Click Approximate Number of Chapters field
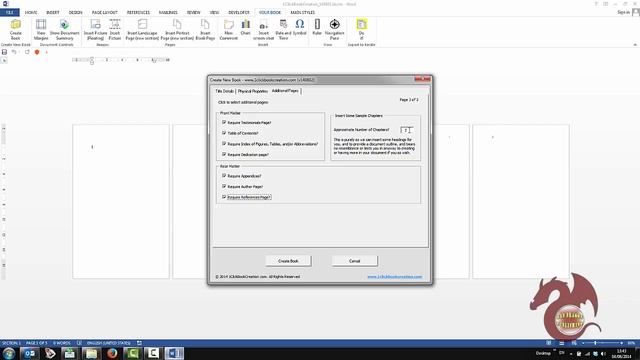 (406, 130)
